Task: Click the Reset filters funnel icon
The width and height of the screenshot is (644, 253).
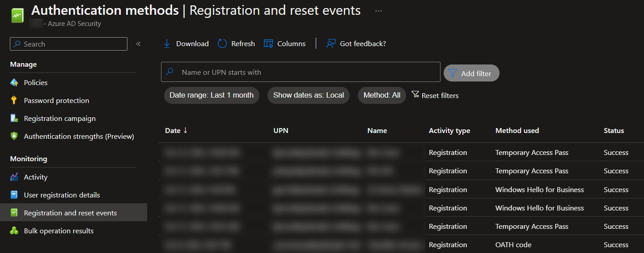Action: pos(415,94)
